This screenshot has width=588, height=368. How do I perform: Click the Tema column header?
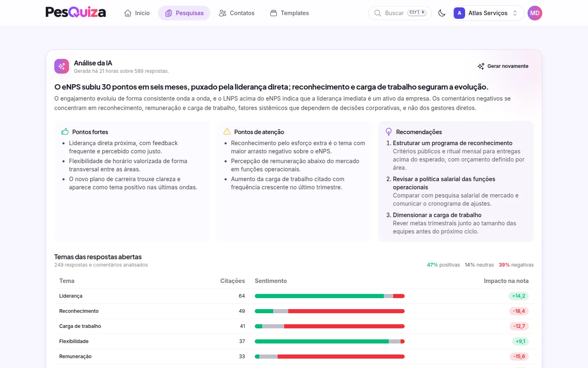click(67, 281)
